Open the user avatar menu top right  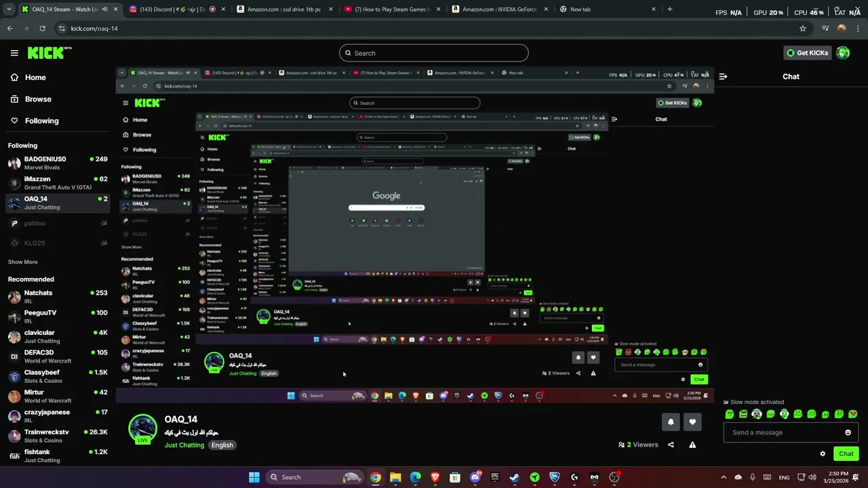point(843,53)
